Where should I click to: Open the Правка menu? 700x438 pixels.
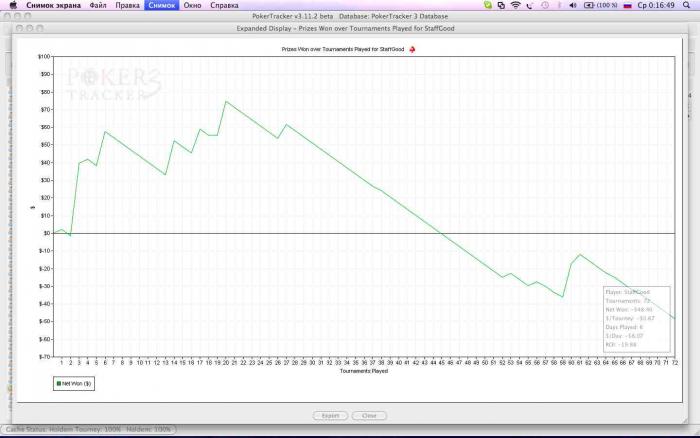click(x=127, y=5)
